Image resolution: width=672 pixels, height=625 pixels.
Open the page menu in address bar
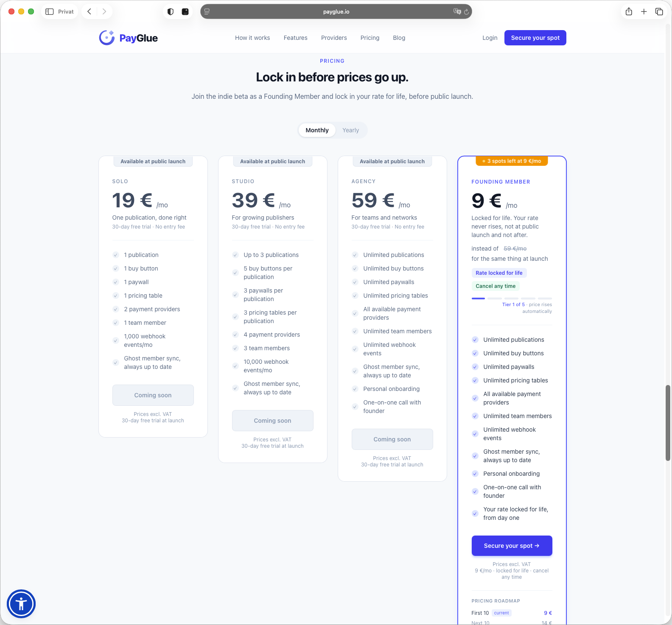click(x=207, y=11)
